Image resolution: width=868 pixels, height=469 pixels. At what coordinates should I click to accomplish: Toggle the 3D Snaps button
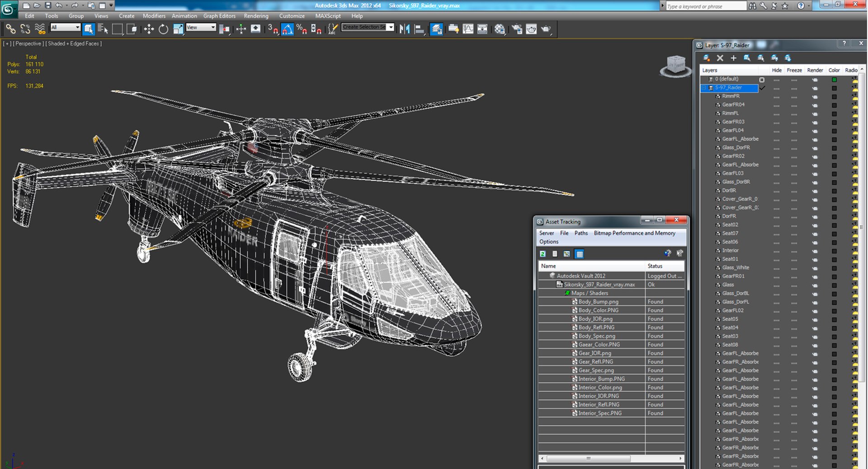tap(273, 29)
